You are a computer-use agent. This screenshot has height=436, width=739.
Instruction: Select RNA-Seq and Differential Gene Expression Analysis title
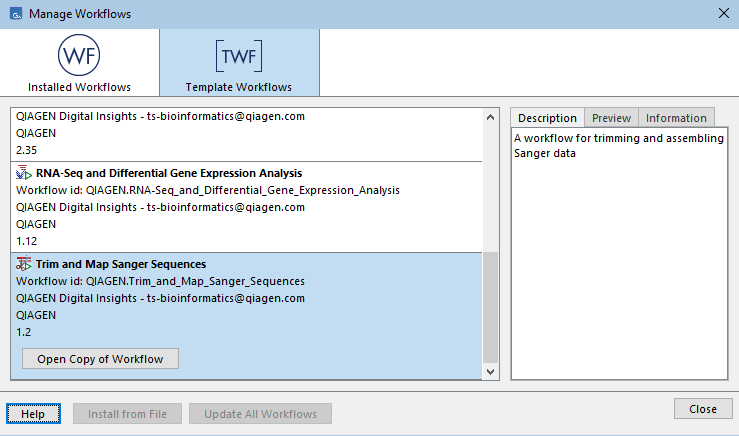click(x=169, y=173)
